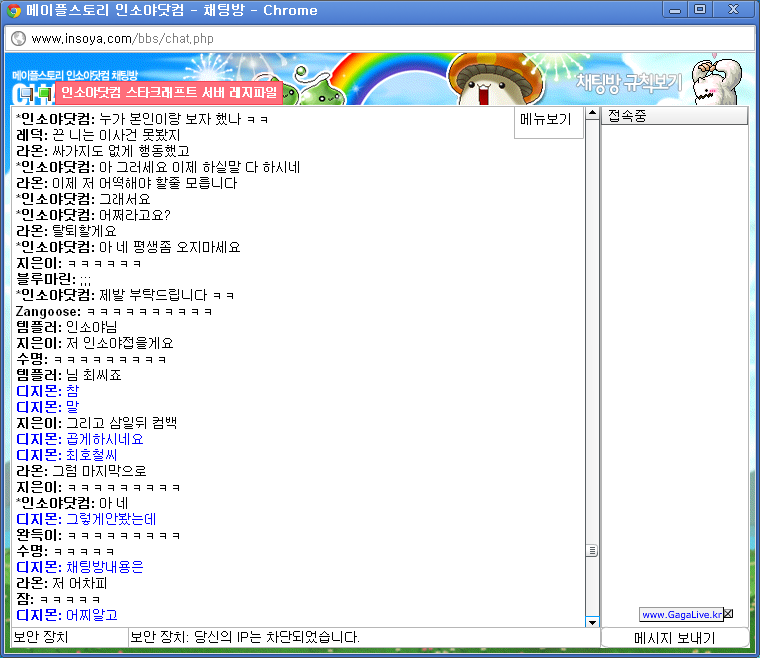Click the chat scrollbar thumb grip
Image resolution: width=760 pixels, height=658 pixels.
pyautogui.click(x=592, y=550)
